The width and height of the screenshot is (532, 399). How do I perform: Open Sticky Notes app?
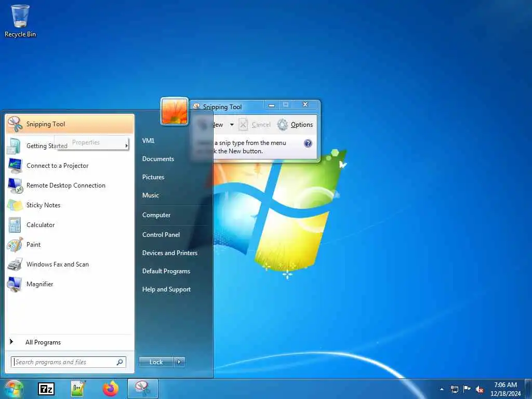[70, 205]
